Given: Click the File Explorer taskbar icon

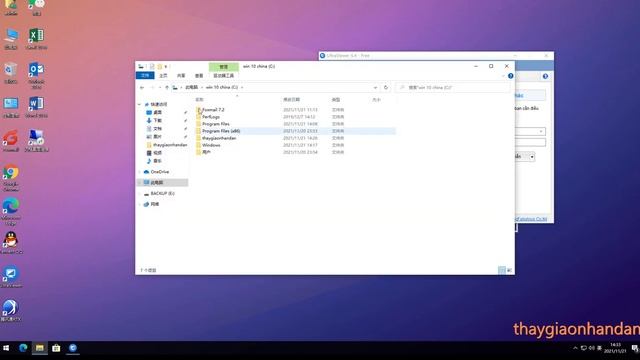Looking at the screenshot, I should 40,348.
